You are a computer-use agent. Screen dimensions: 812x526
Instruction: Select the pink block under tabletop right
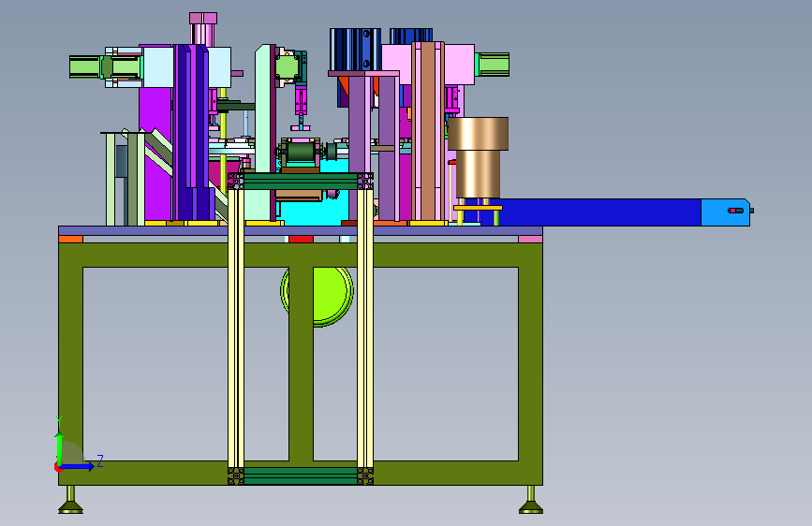point(530,240)
